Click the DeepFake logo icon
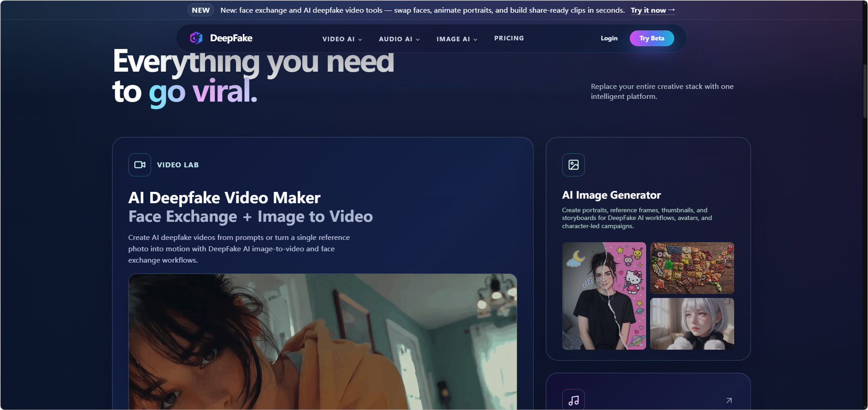 coord(196,38)
